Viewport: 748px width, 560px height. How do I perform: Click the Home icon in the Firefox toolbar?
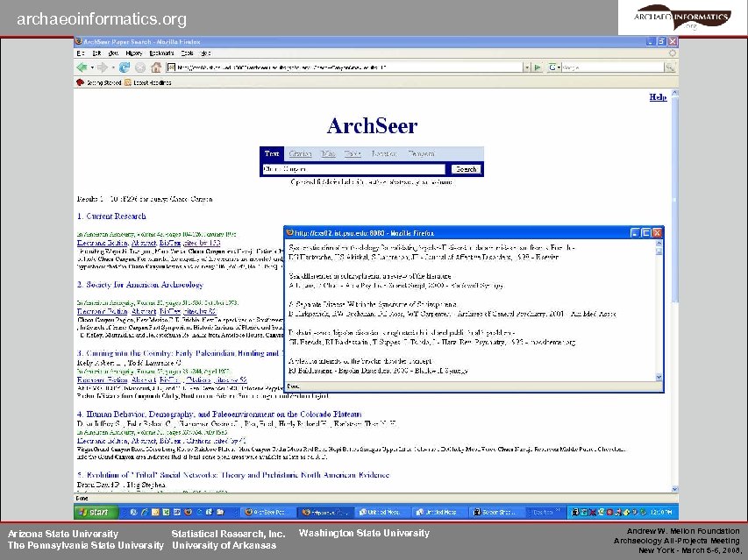point(156,67)
